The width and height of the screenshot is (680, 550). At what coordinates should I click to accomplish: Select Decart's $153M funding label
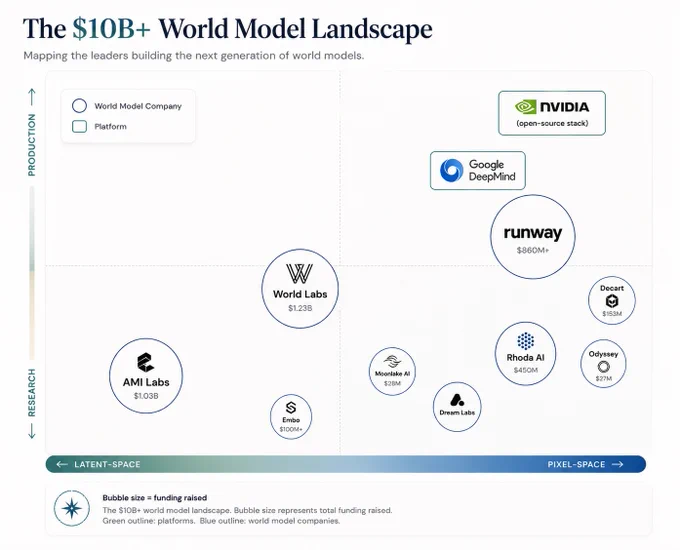(x=612, y=314)
